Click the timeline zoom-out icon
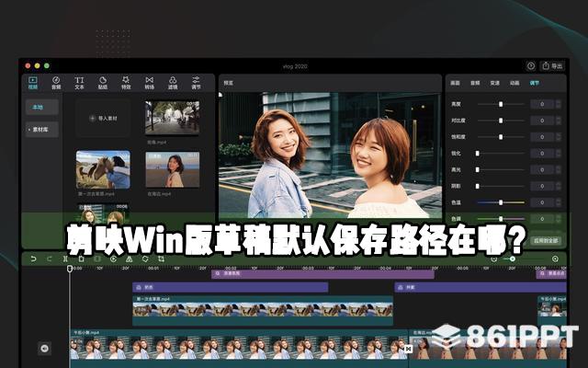Image resolution: width=588 pixels, height=368 pixels. tap(494, 259)
